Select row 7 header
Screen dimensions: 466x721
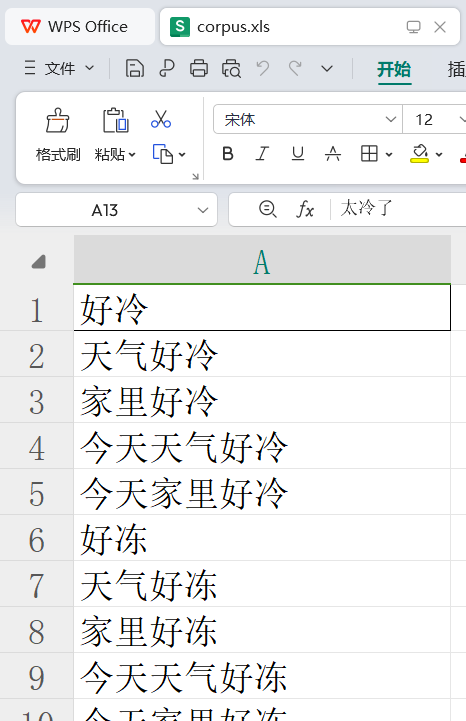[36, 584]
